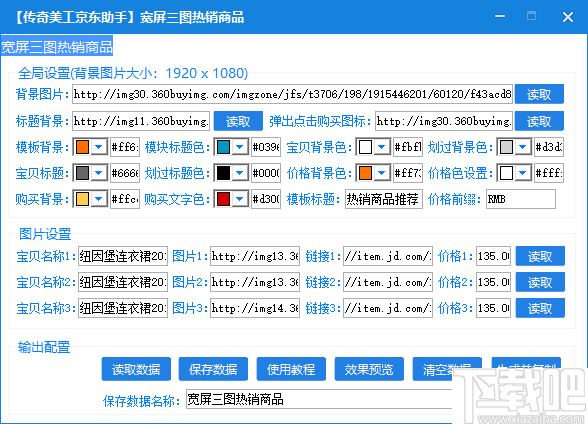The width and height of the screenshot is (588, 424).
Task: Click 读取 button in 宝贝名称2 row
Action: [540, 282]
